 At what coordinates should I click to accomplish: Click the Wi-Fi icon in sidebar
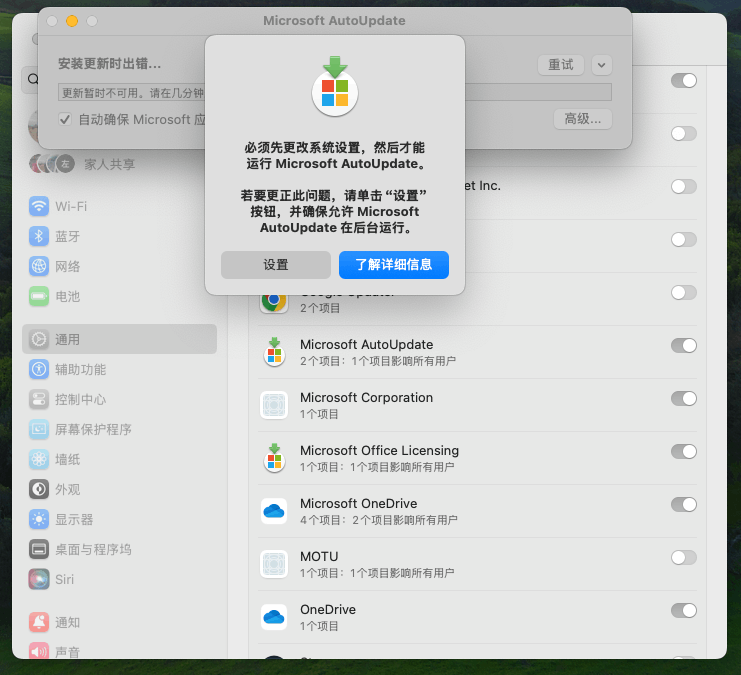point(39,206)
